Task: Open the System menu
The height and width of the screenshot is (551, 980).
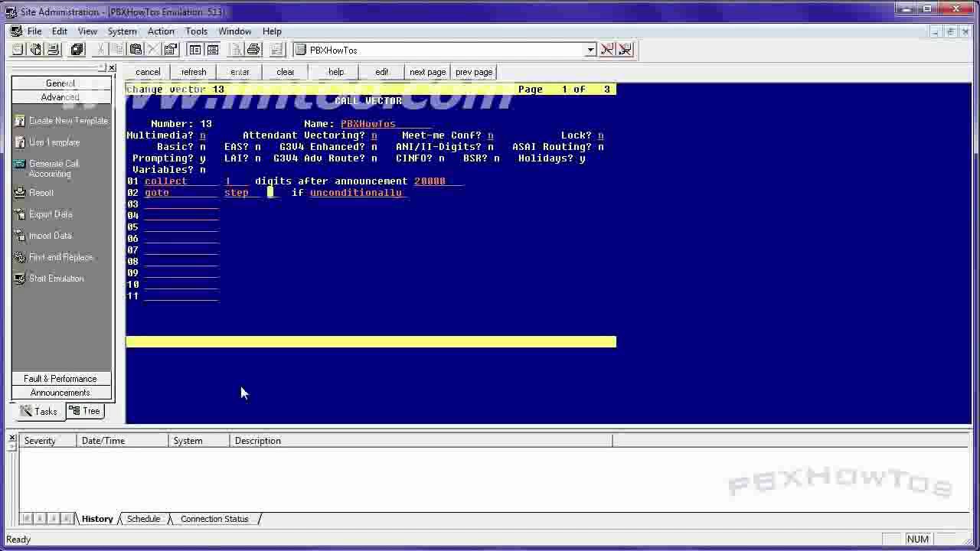Action: [122, 31]
